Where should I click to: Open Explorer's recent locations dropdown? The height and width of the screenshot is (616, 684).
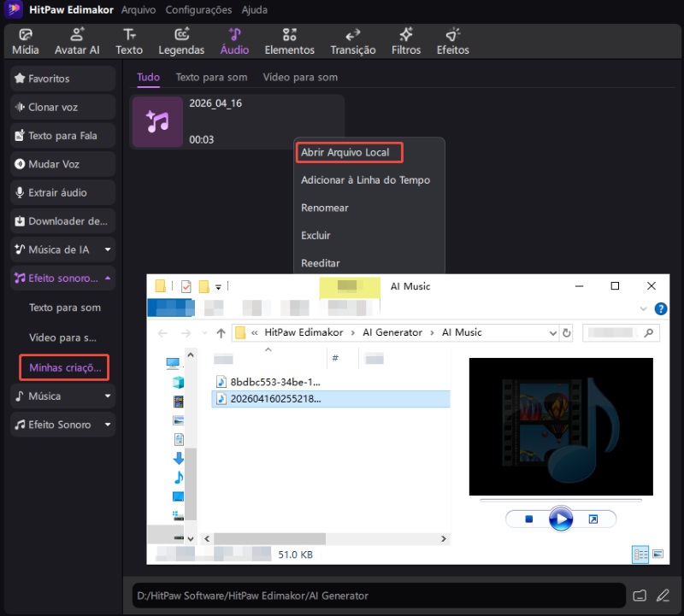click(x=204, y=333)
